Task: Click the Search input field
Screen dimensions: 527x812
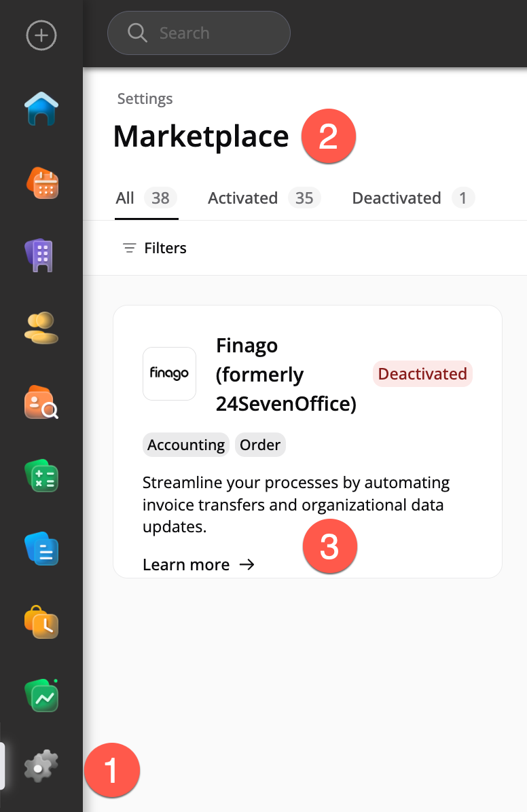Action: pyautogui.click(x=199, y=33)
